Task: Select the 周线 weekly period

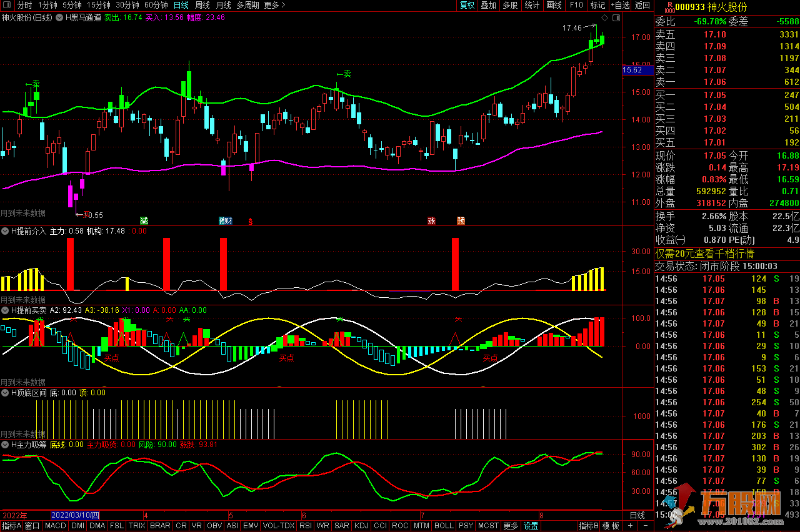Action: click(202, 5)
